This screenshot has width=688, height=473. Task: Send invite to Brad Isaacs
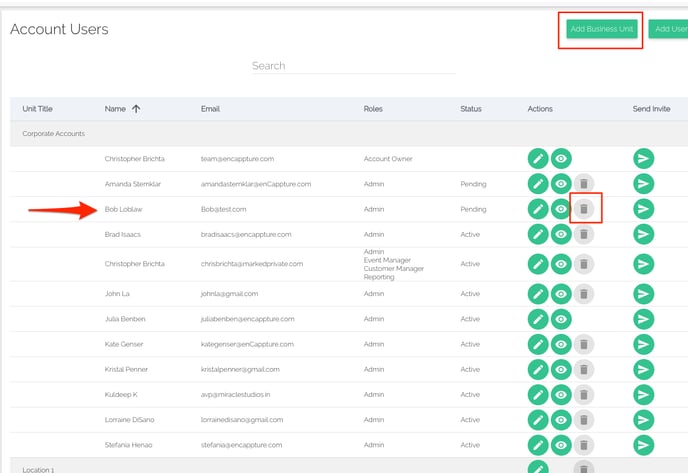[644, 234]
